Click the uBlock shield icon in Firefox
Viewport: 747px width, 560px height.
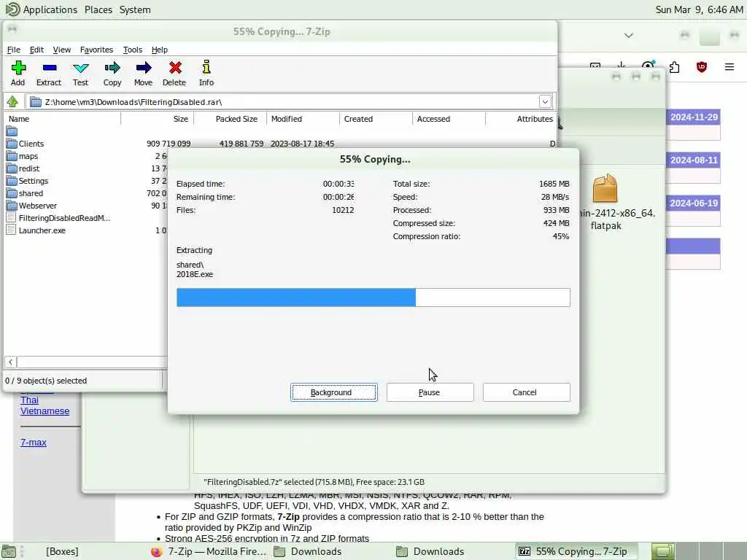tap(701, 67)
